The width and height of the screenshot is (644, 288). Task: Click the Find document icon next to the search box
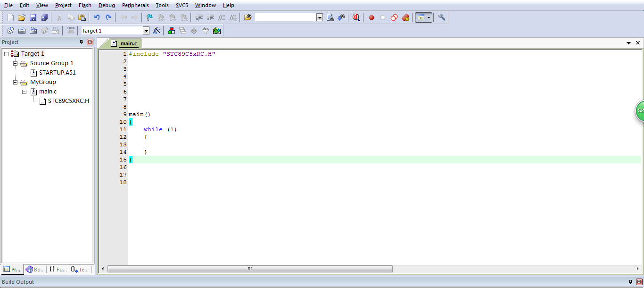click(x=330, y=17)
